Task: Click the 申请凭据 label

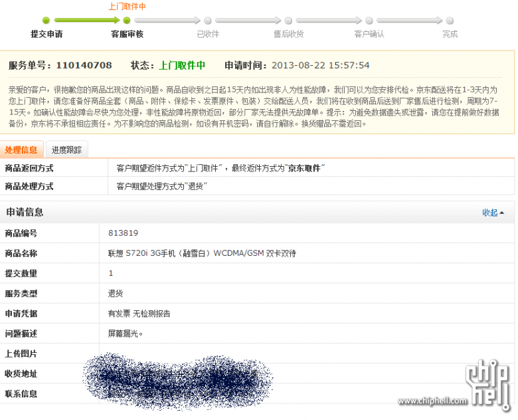Action: (21, 314)
